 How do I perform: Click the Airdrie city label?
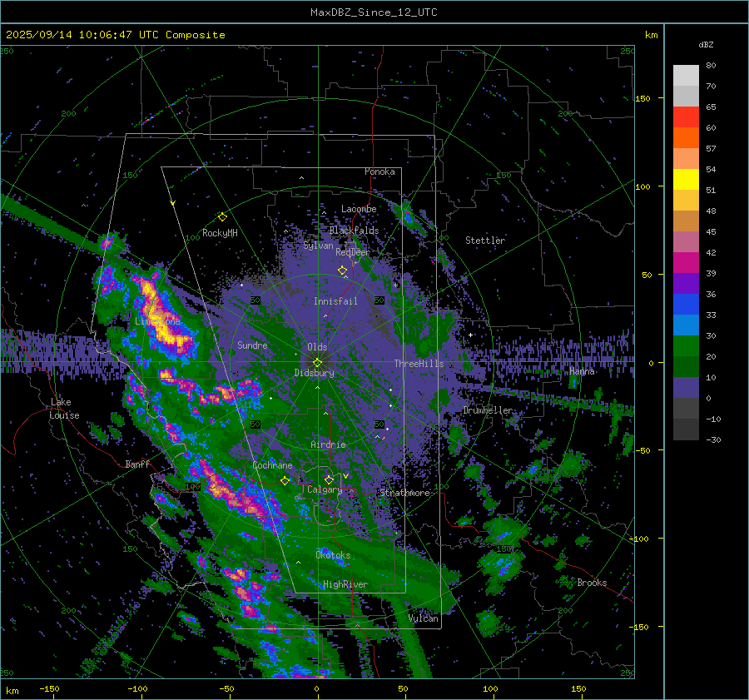[328, 444]
